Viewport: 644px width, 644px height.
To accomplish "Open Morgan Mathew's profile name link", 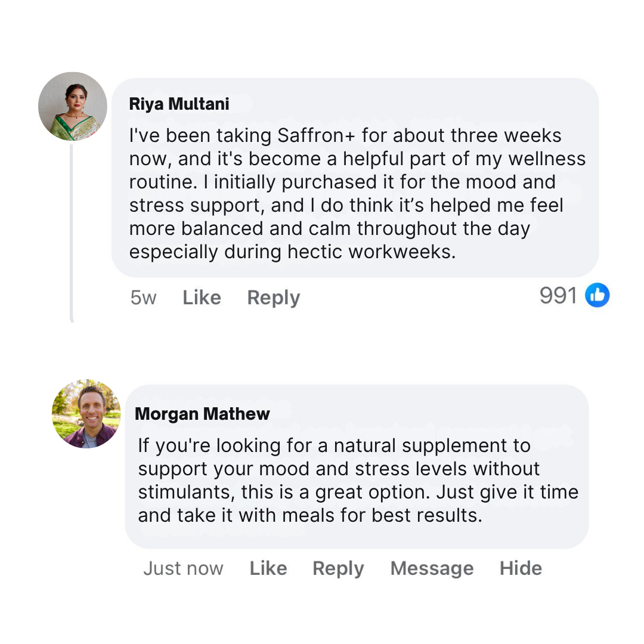I will (x=202, y=414).
